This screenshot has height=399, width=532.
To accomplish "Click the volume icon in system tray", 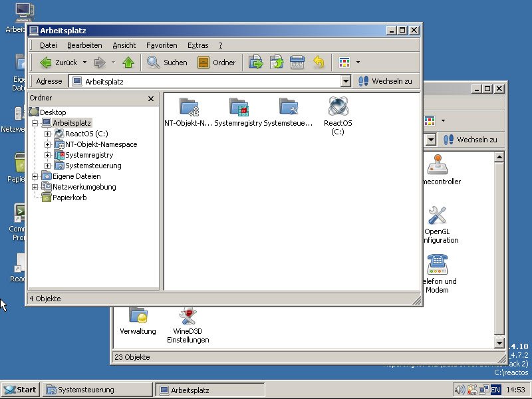I will pyautogui.click(x=459, y=390).
